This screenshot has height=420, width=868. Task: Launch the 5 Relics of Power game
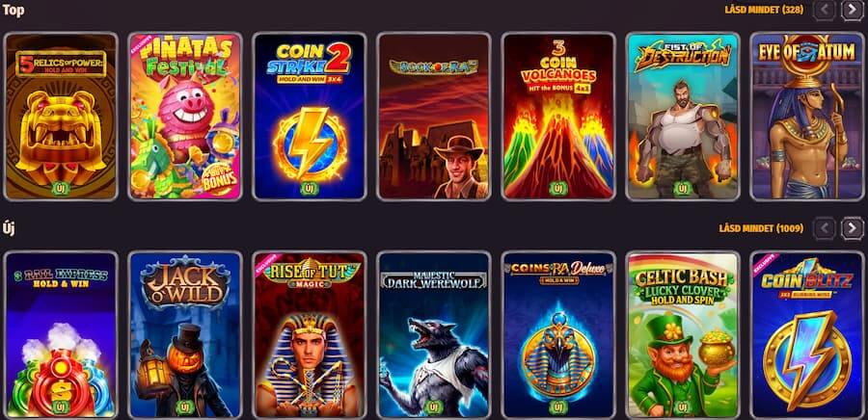point(61,116)
